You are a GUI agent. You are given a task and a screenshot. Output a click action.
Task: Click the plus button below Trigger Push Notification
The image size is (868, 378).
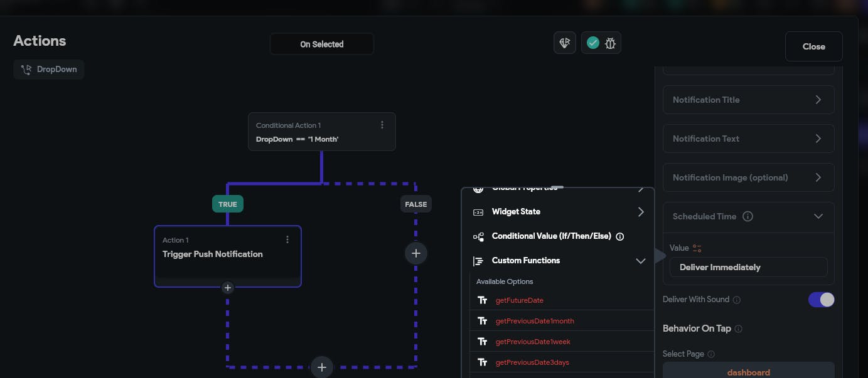pos(228,288)
